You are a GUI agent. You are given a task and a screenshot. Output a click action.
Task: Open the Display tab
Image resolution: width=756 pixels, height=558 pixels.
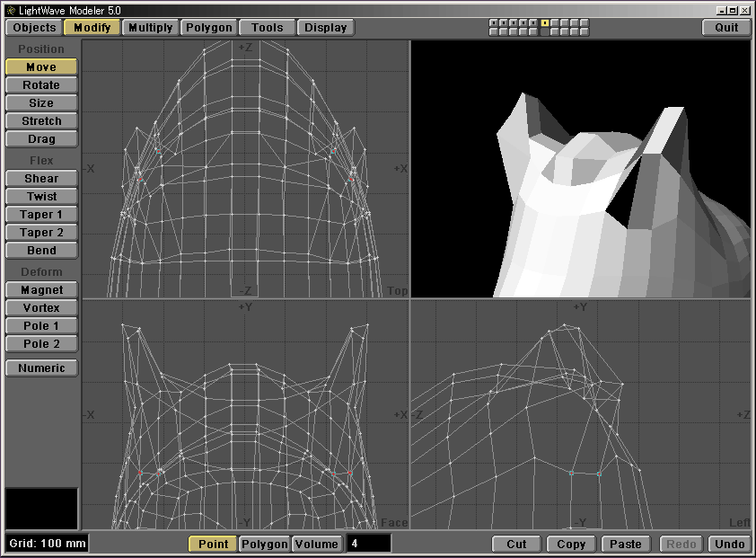[x=325, y=27]
